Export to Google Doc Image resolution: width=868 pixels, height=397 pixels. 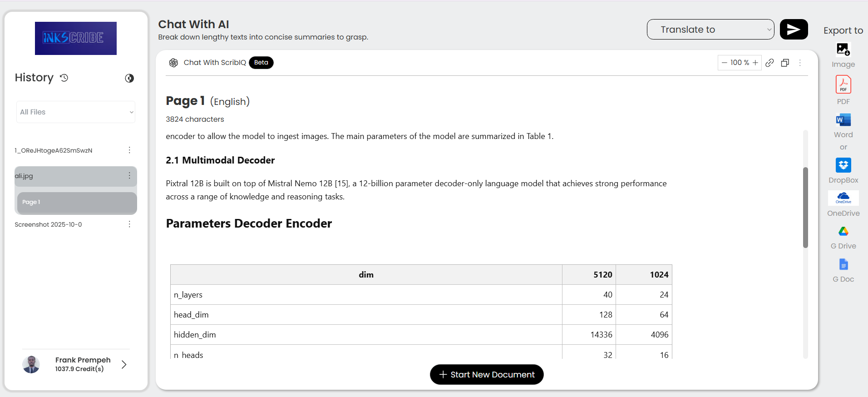(x=843, y=264)
